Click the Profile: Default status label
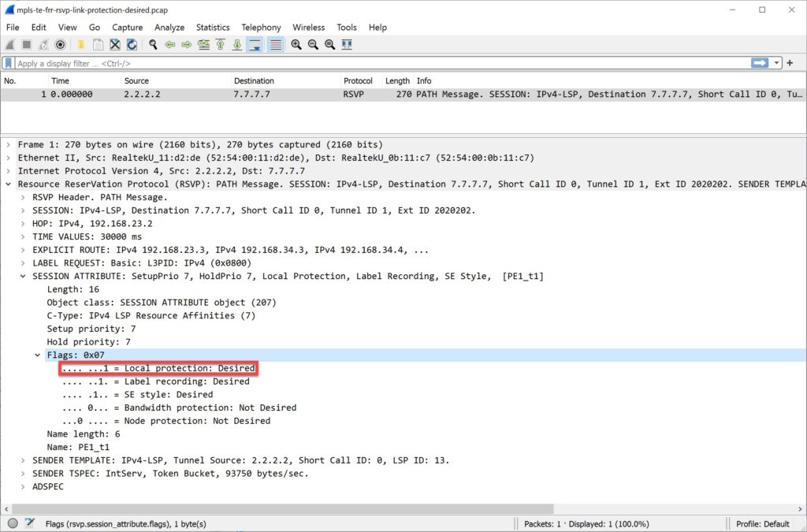807x532 pixels. [762, 523]
